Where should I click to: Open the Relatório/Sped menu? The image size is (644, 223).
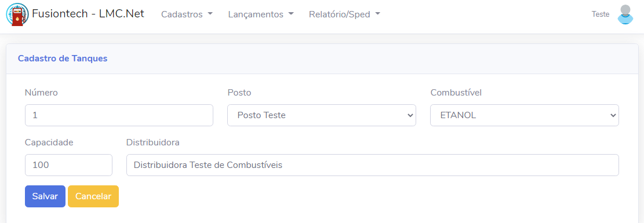pyautogui.click(x=344, y=14)
